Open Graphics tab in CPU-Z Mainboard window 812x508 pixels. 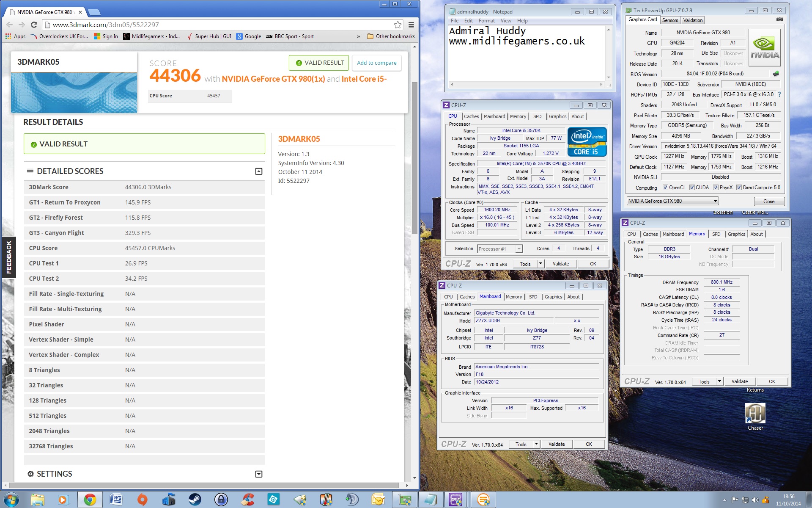coord(553,297)
